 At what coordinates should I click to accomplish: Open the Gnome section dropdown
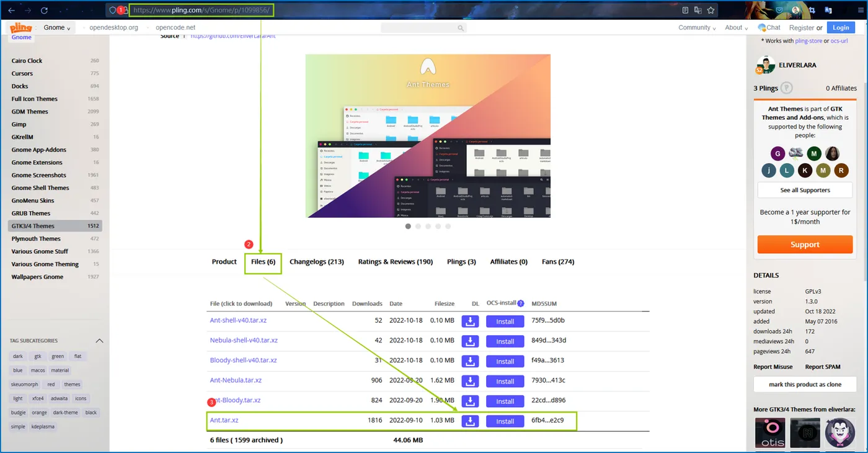pyautogui.click(x=57, y=28)
